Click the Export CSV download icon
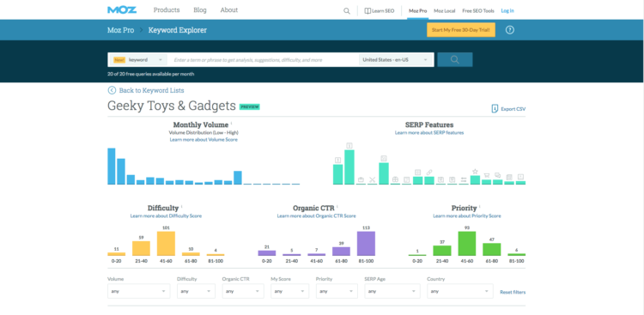Screen dimensions: 644x315 pos(495,109)
